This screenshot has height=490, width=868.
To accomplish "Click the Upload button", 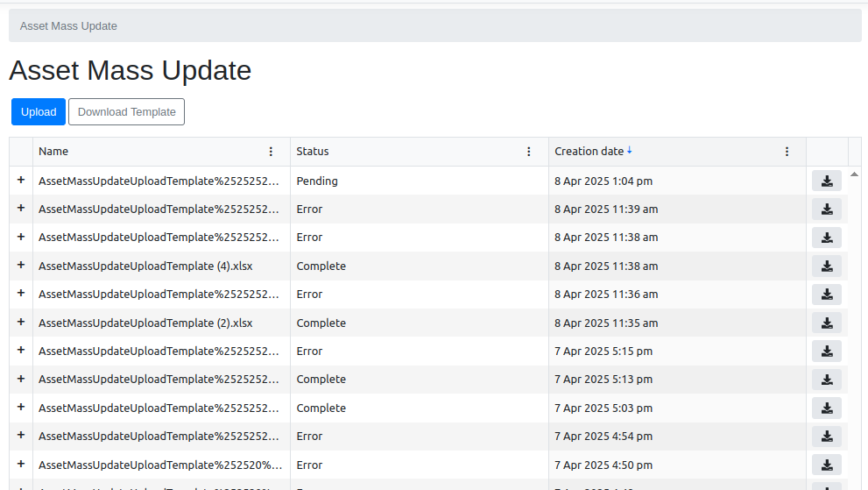I will pos(39,112).
